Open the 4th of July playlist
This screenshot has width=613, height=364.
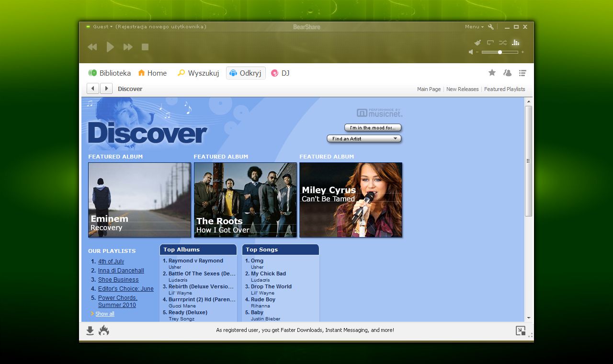coord(111,262)
